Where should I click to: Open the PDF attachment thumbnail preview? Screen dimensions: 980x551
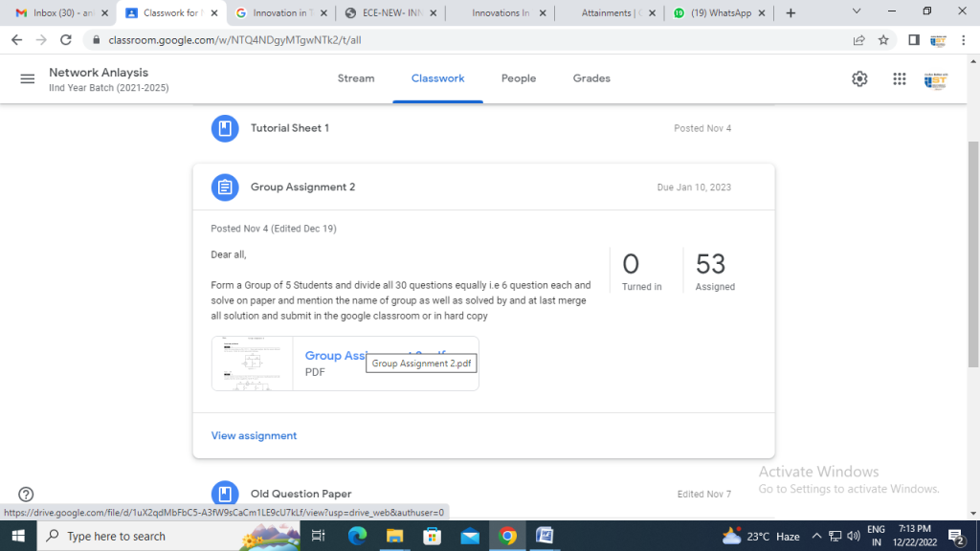(252, 364)
